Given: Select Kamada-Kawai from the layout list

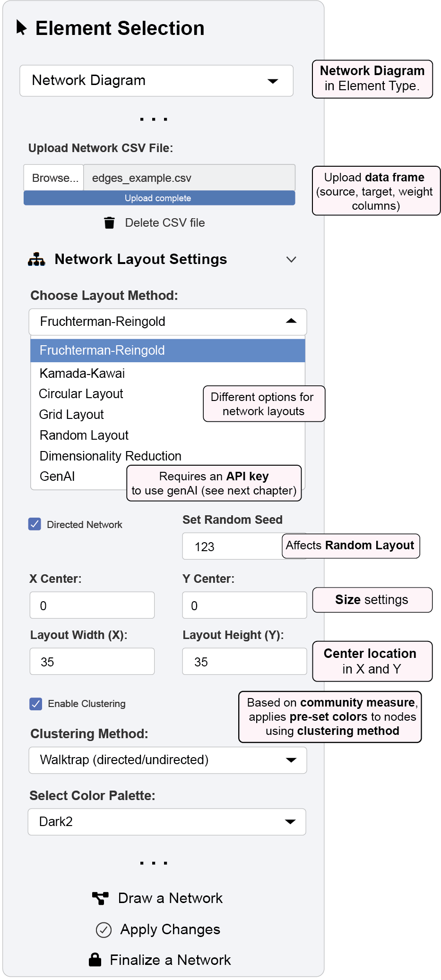Looking at the screenshot, I should pyautogui.click(x=82, y=374).
